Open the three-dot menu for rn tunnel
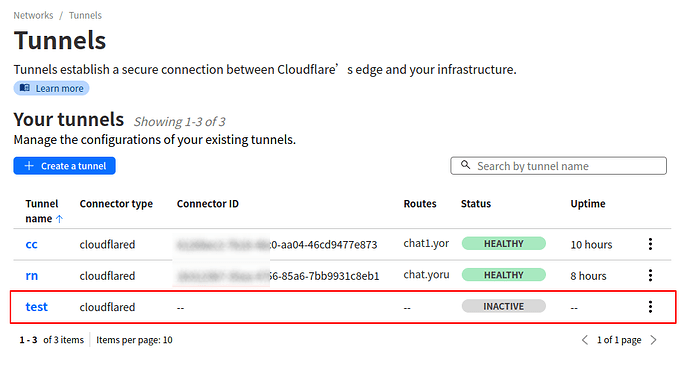Screen dimensions: 690x387 [650, 275]
